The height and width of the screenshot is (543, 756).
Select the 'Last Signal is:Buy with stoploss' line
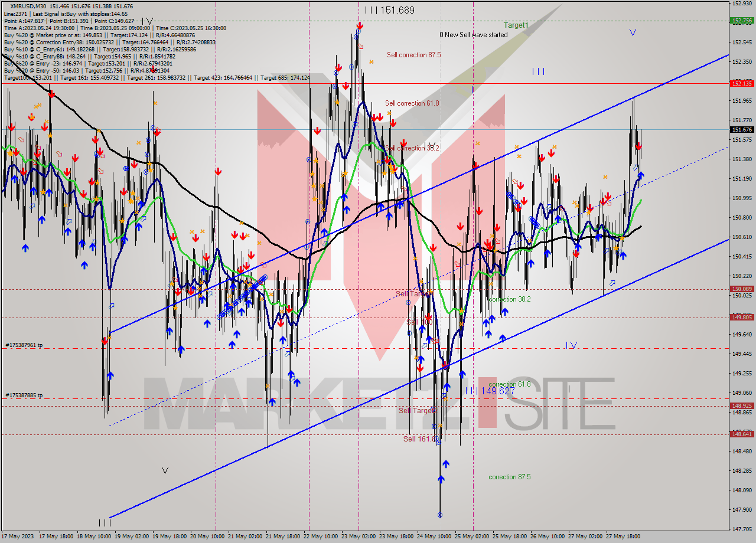(x=80, y=14)
